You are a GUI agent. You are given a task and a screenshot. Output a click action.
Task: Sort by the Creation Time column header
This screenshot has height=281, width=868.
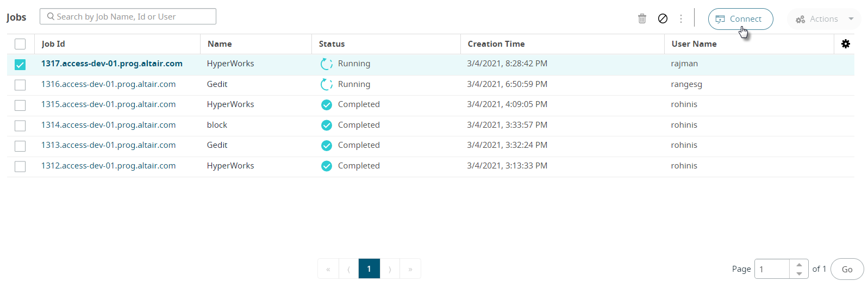click(x=496, y=44)
